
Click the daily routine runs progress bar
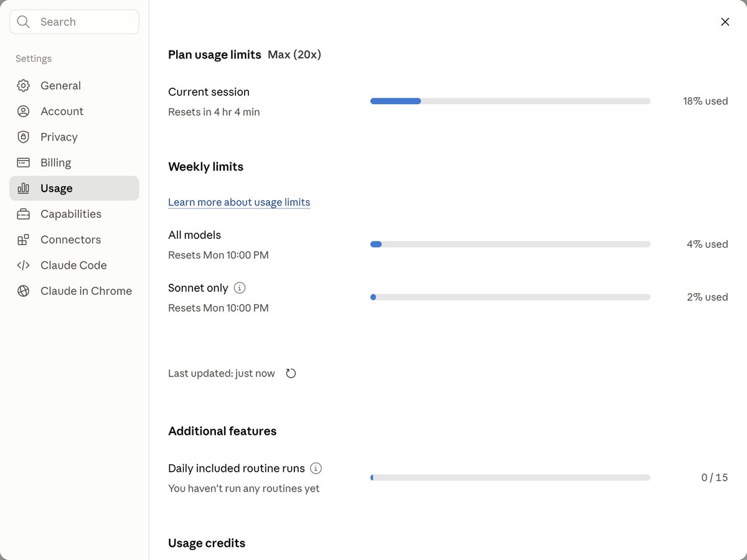510,478
